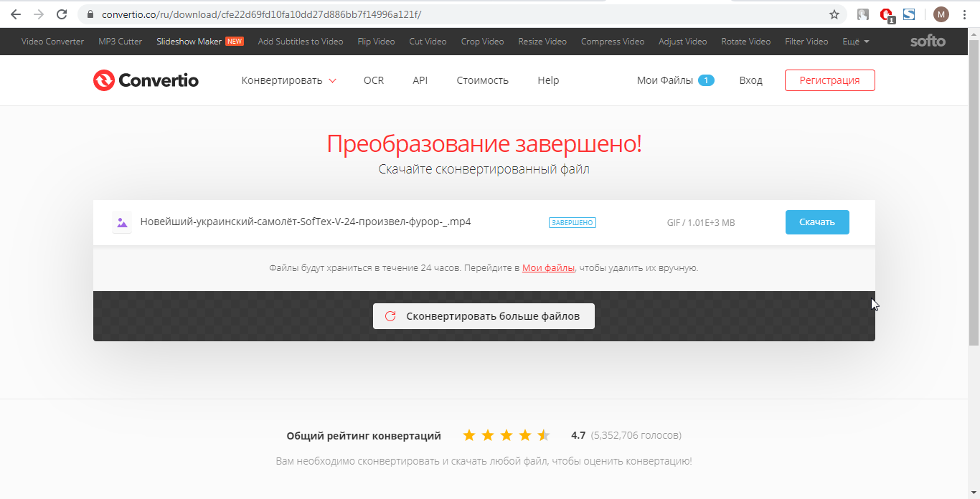Expand the Конвертировать dropdown menu
The width and height of the screenshot is (980, 499).
tap(288, 80)
